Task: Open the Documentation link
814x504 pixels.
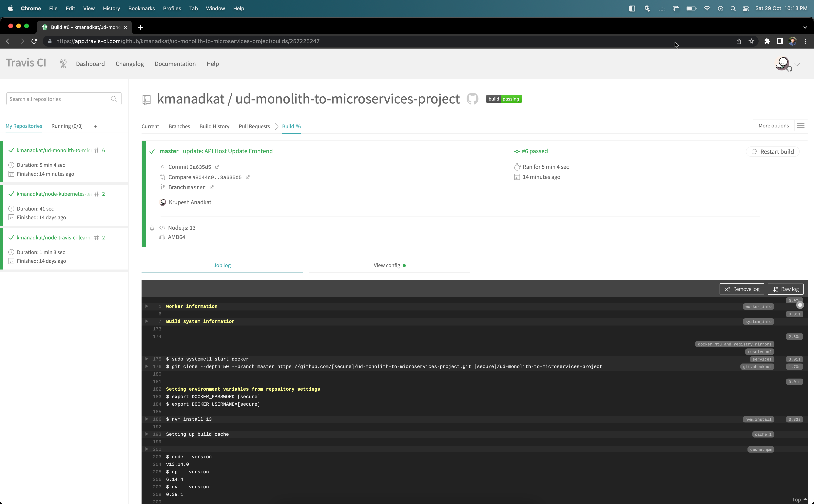Action: tap(175, 64)
